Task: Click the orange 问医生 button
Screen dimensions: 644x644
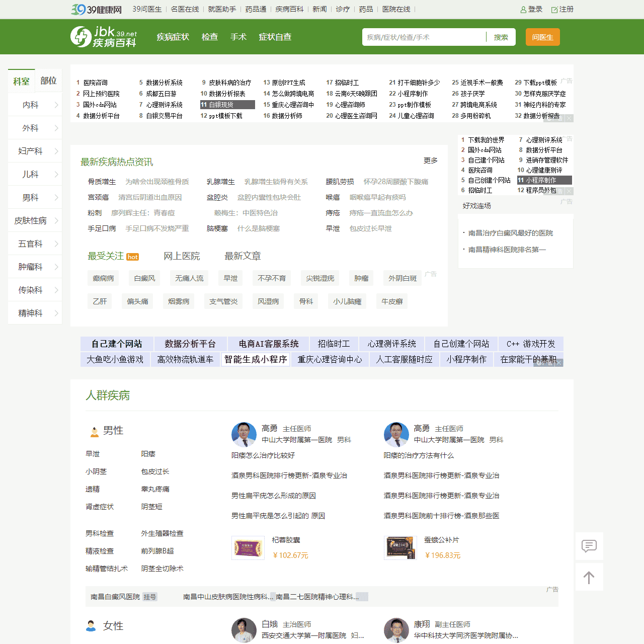Action: point(542,37)
